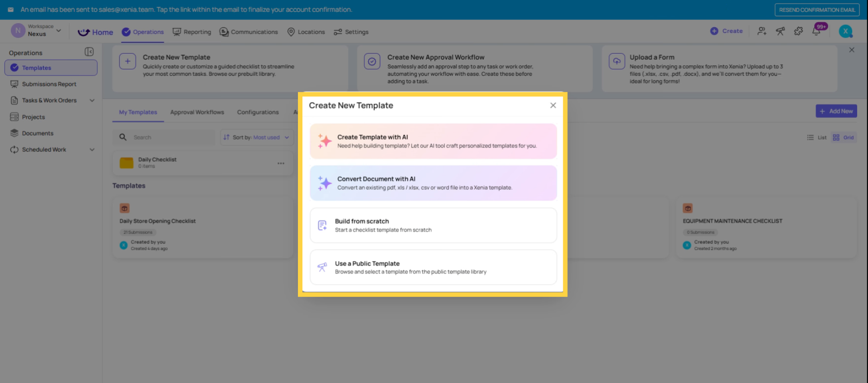Open the Operations top menu
Viewport: 868px width, 383px height.
[143, 32]
